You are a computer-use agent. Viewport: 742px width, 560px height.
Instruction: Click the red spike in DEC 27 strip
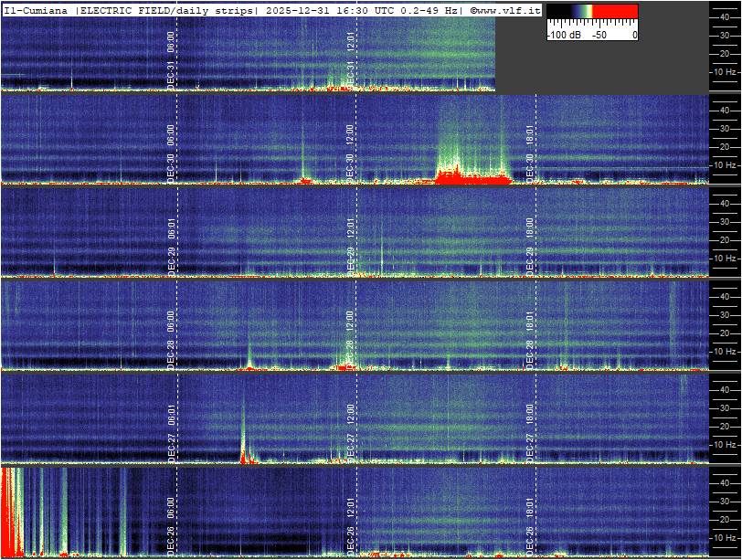tap(243, 454)
